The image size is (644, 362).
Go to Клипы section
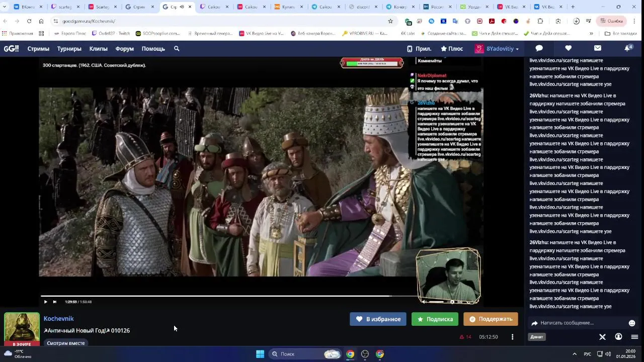tap(99, 49)
